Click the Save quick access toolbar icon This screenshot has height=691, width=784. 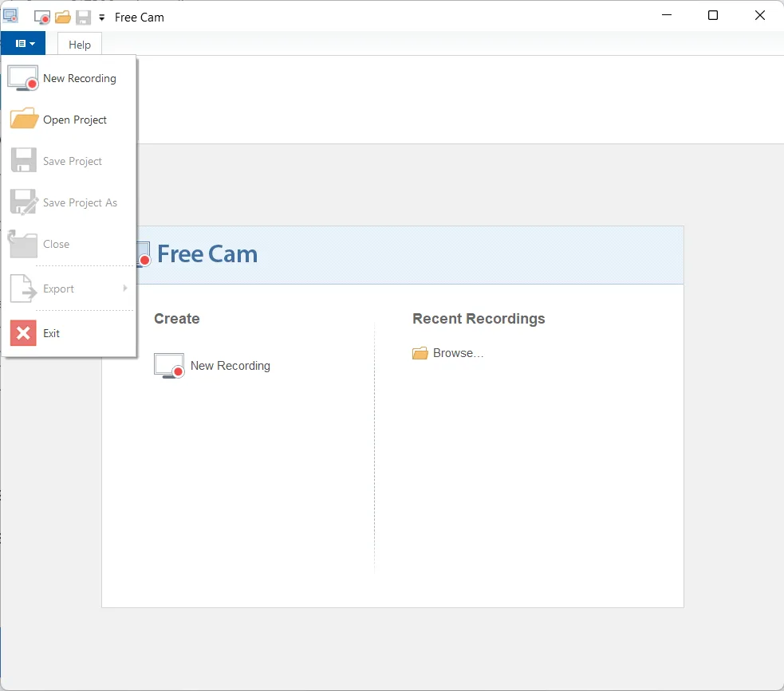click(x=82, y=17)
